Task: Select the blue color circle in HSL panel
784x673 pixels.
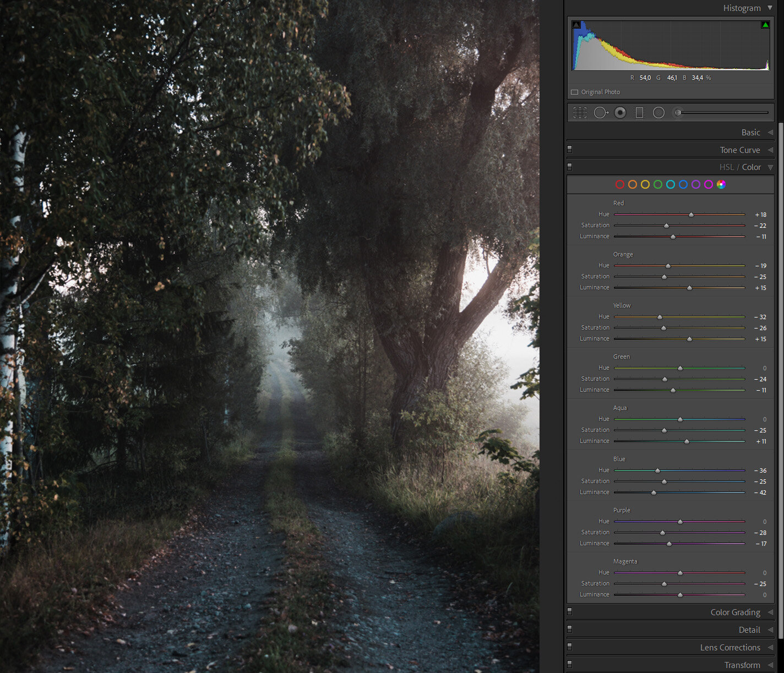Action: click(x=683, y=184)
